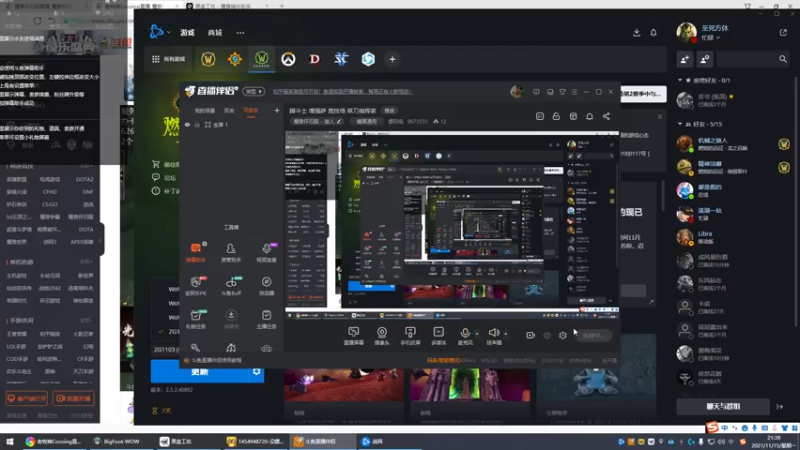Viewport: 800px width, 450px height.
Task: Click the friends search magnifier icon
Action: 783,59
